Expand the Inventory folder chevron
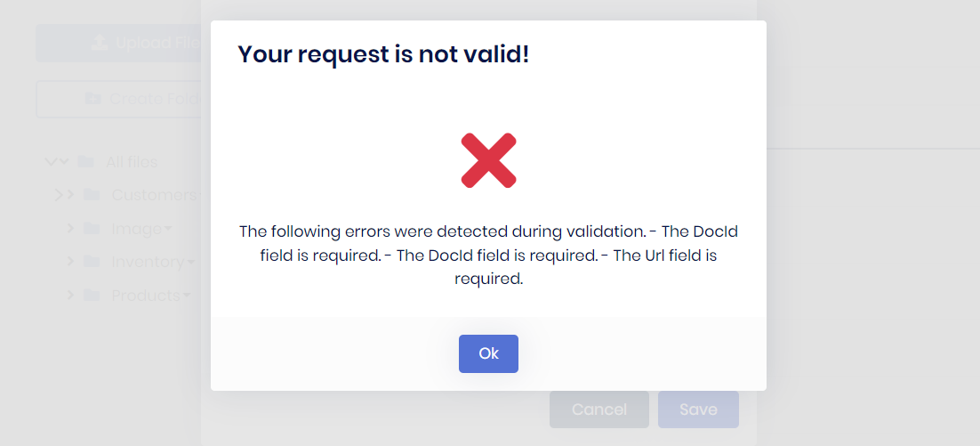The width and height of the screenshot is (980, 446). (x=70, y=262)
